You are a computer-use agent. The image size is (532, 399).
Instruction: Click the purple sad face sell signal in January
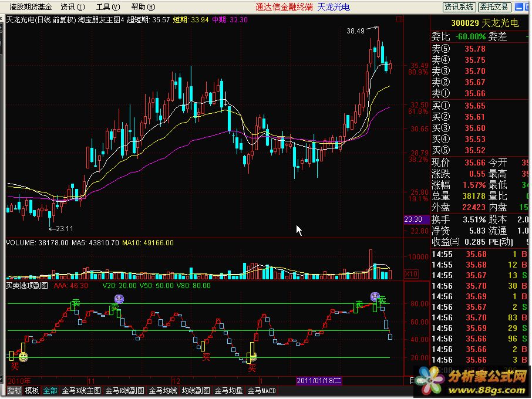[x=375, y=297]
